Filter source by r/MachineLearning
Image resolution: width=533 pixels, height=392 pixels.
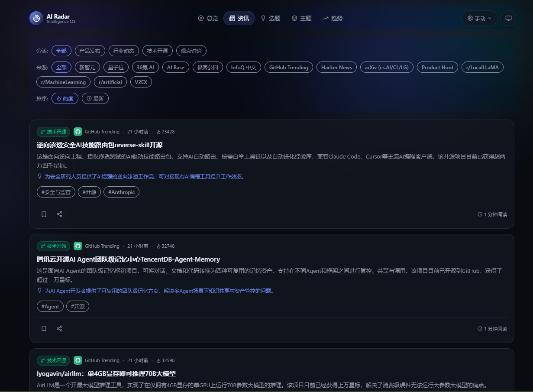click(64, 82)
